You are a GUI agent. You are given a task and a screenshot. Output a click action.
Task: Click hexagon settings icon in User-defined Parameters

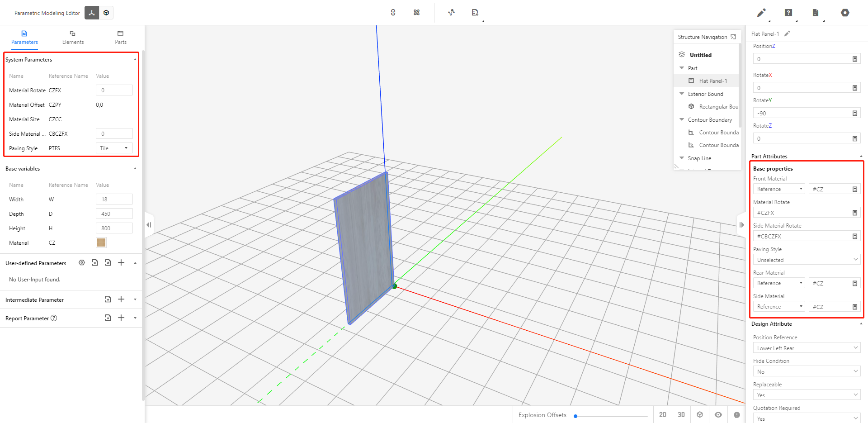pos(82,263)
